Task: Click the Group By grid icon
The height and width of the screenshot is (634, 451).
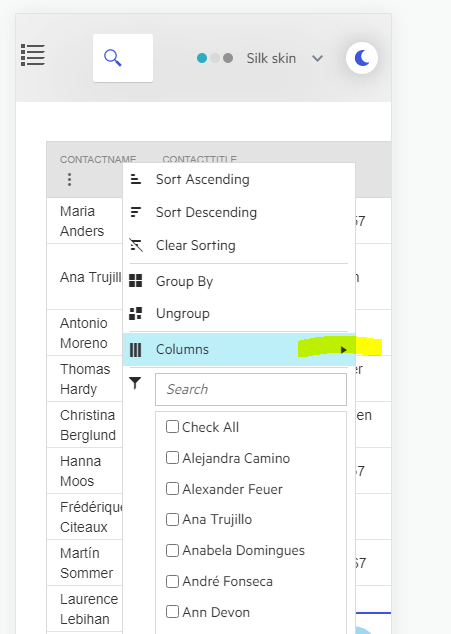Action: pos(136,281)
